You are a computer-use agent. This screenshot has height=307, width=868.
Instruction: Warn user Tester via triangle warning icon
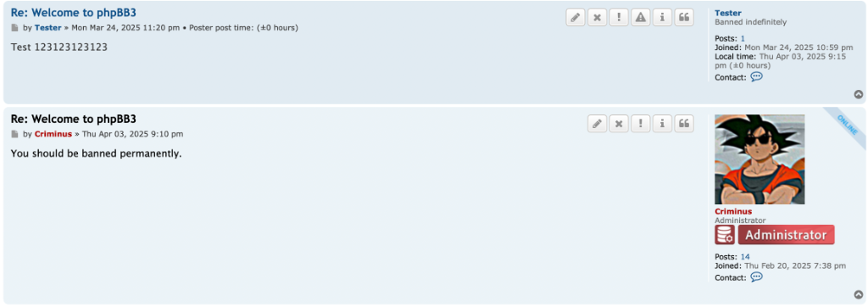pos(641,17)
